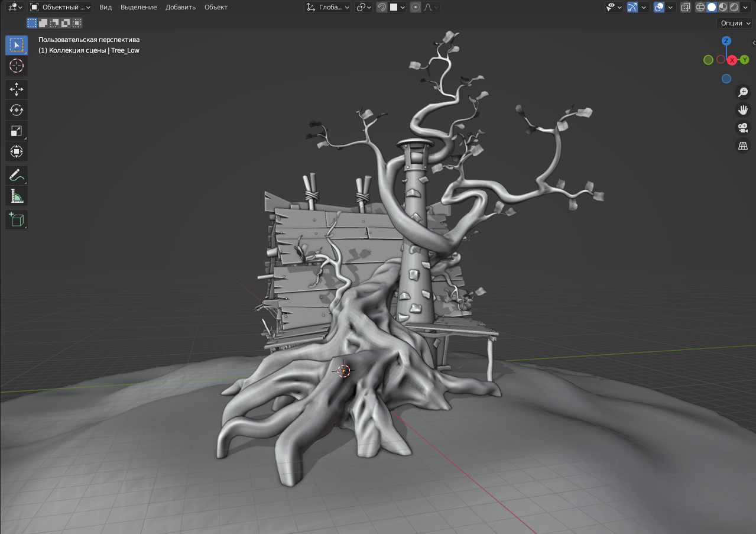The width and height of the screenshot is (756, 534).
Task: Open the Опции dropdown
Action: tap(734, 23)
